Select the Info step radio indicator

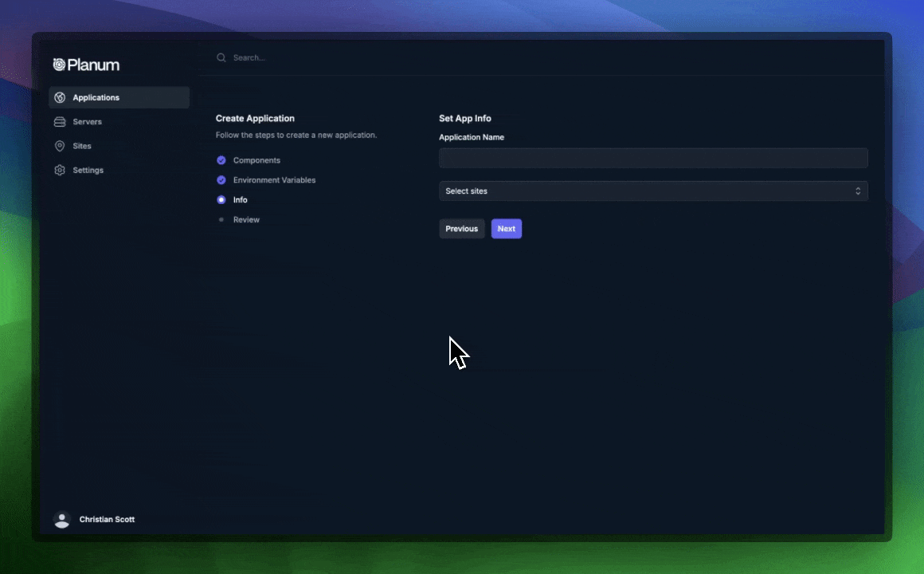click(221, 199)
